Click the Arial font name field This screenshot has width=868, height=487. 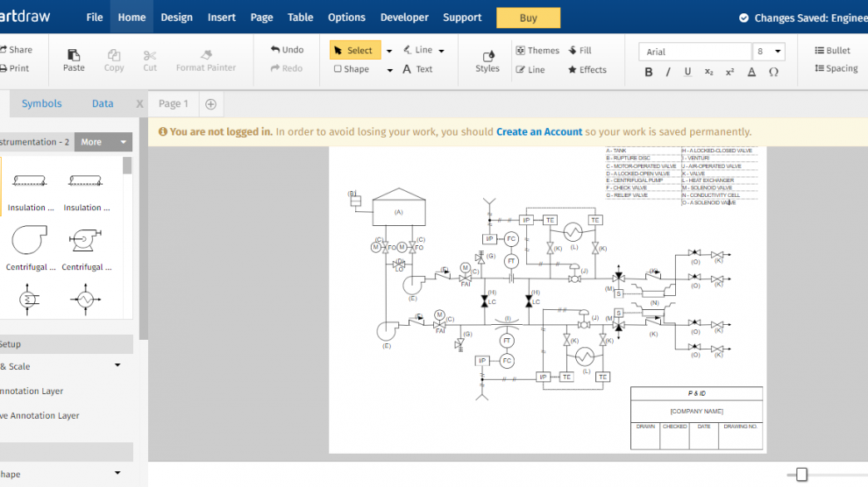pyautogui.click(x=695, y=52)
